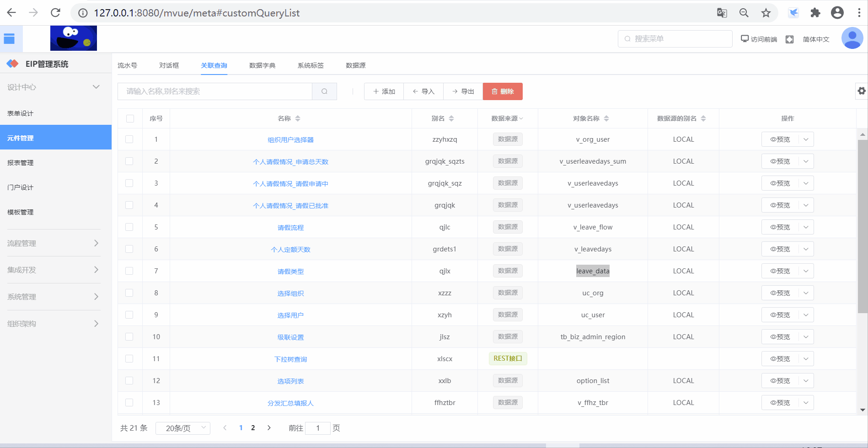
Task: Sort by 名称 column
Action: point(298,118)
